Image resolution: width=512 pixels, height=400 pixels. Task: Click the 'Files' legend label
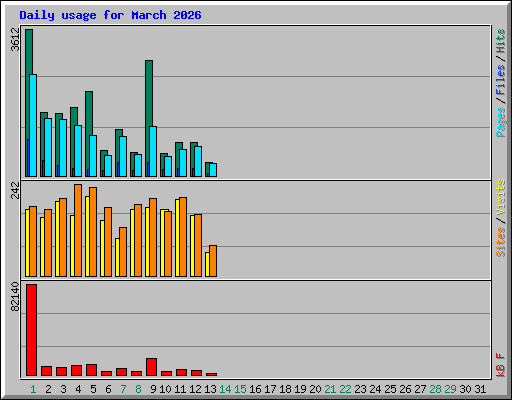point(500,79)
